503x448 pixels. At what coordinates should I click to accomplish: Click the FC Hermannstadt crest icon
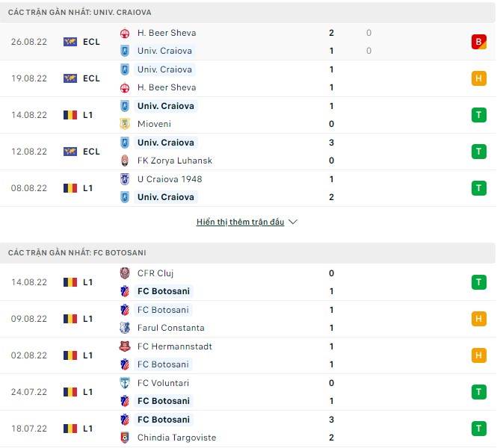pyautogui.click(x=125, y=346)
